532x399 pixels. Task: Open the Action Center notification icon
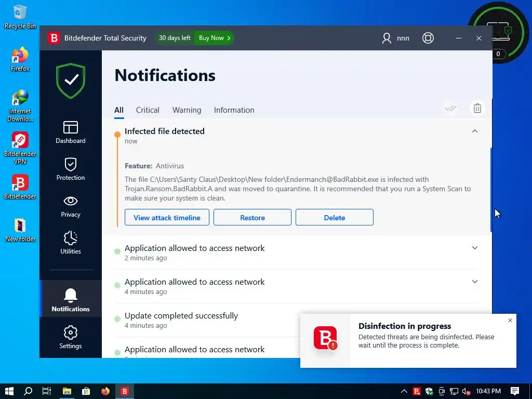515,391
